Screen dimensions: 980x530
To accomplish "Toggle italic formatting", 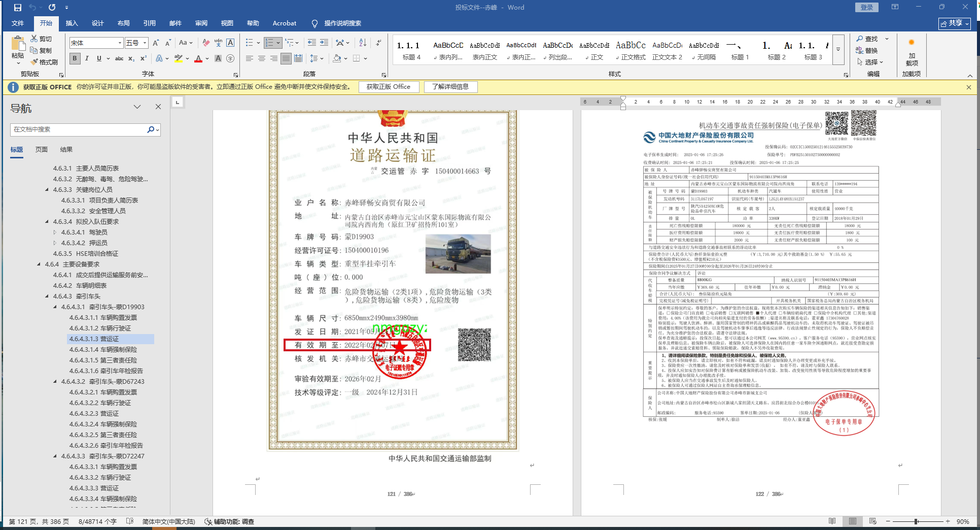I will tap(87, 58).
